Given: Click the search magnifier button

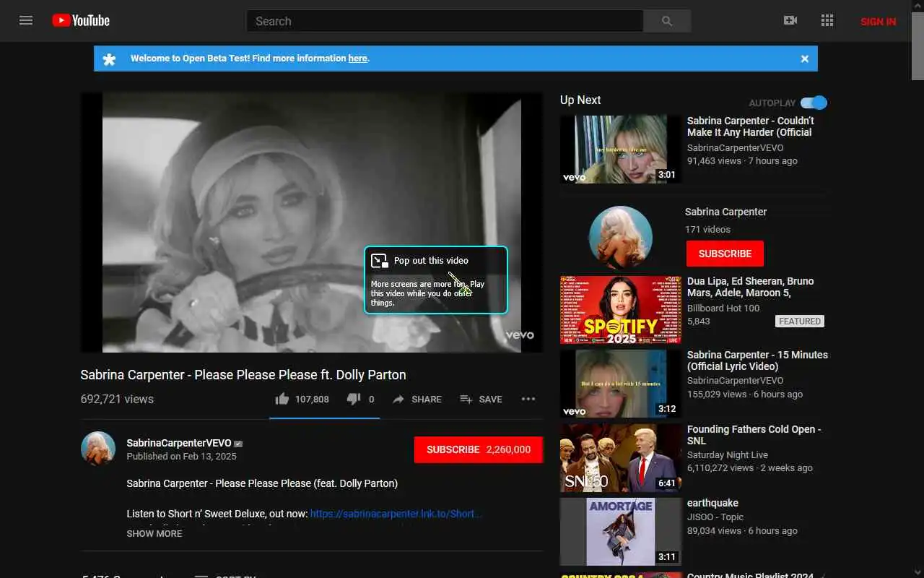Looking at the screenshot, I should coord(667,21).
